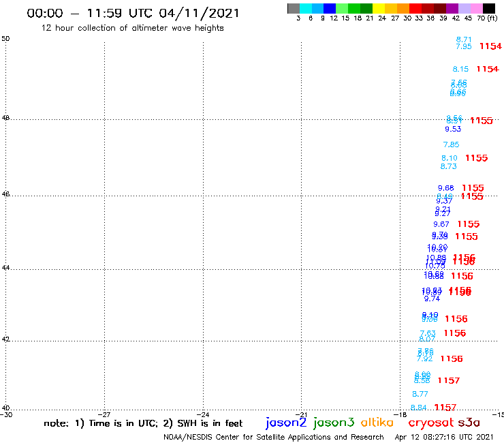
Task: Select the gray swatch in the color legend
Action: coord(294,8)
